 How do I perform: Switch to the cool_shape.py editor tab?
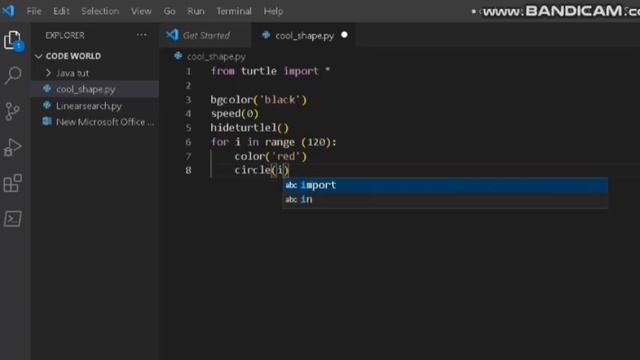(304, 36)
